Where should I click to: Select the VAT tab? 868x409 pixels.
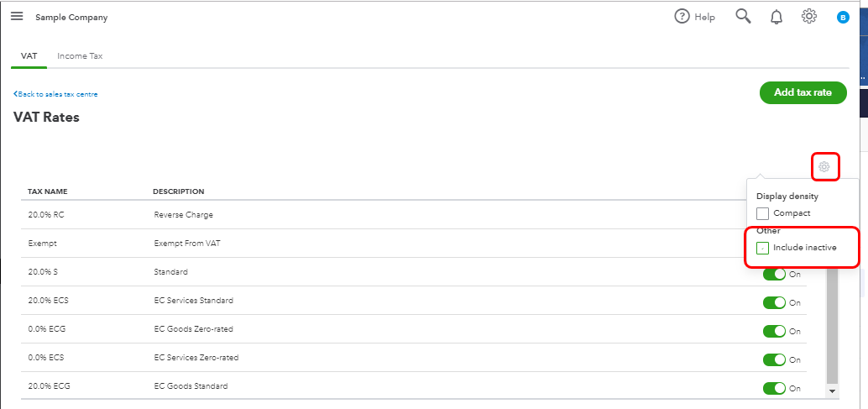click(x=29, y=56)
